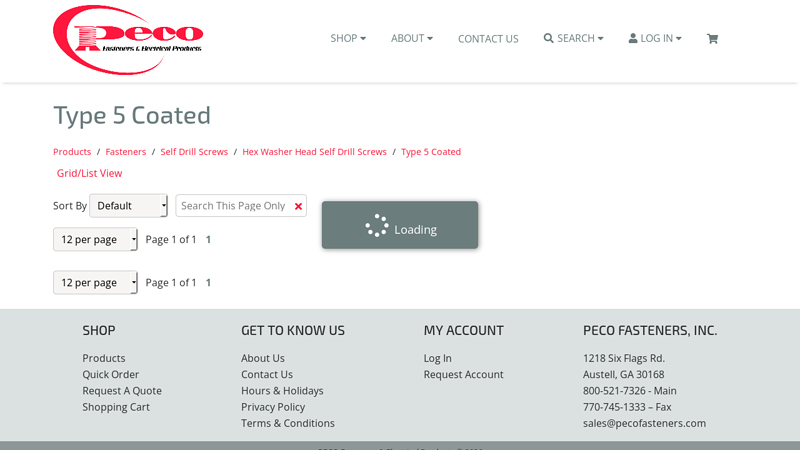Click Request A Quote in footer

tap(122, 391)
